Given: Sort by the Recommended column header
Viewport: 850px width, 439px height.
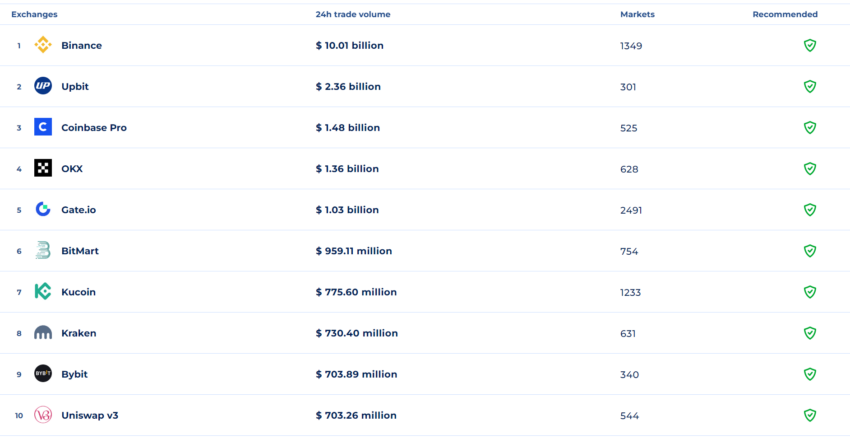Looking at the screenshot, I should tap(785, 14).
